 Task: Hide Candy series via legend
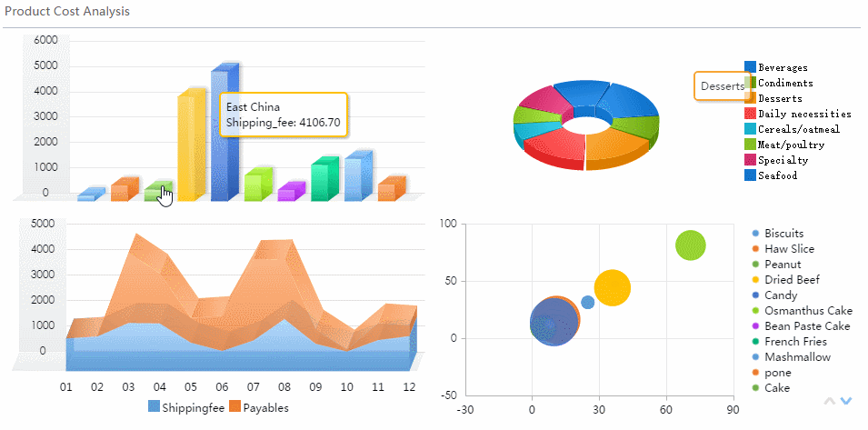tap(780, 295)
